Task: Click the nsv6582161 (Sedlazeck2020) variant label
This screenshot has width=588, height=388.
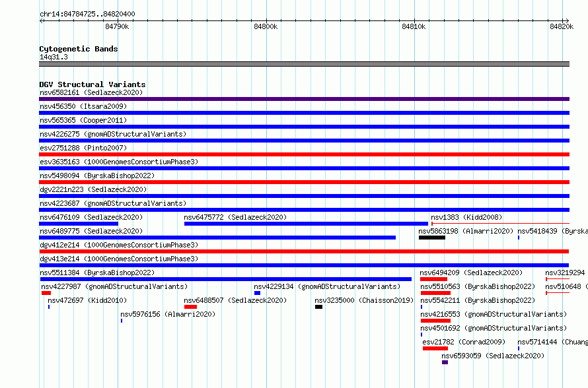Action: (x=91, y=92)
